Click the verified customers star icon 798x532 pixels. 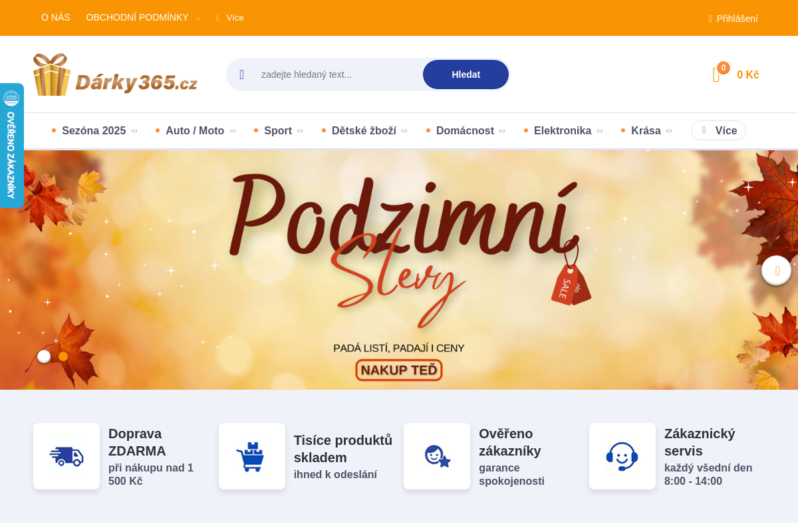437,456
